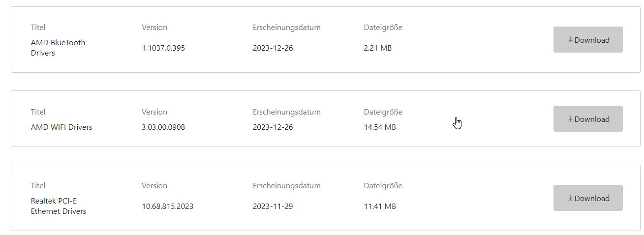Download the AMD BlueTooth Drivers package
Image resolution: width=644 pixels, height=235 pixels.
click(588, 40)
